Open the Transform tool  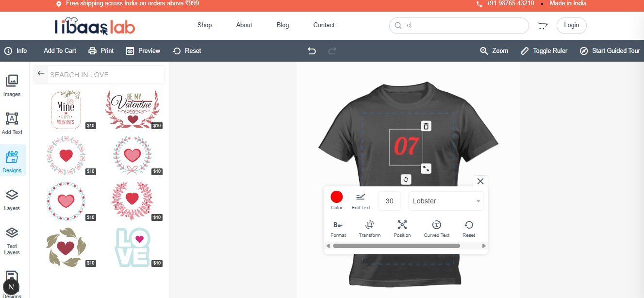pyautogui.click(x=369, y=229)
